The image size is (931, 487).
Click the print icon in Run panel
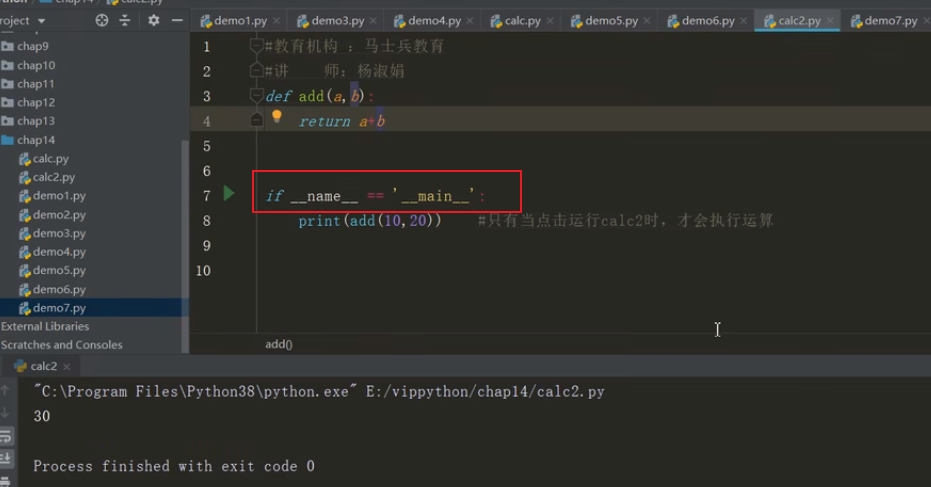[5, 480]
